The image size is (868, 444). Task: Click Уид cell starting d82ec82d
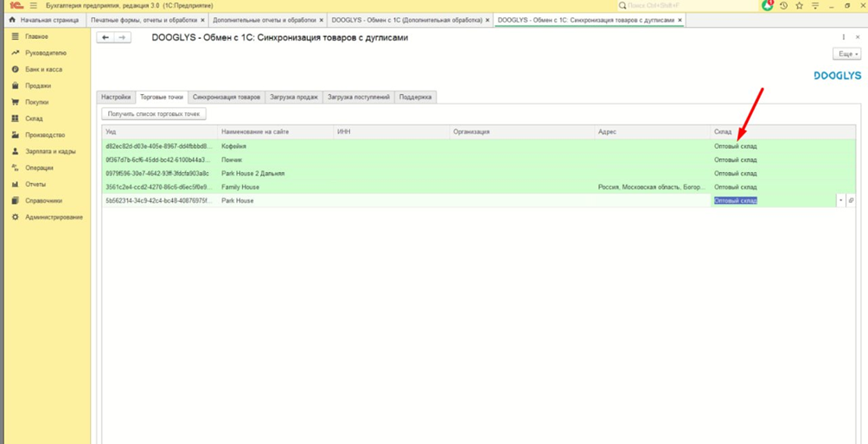tap(159, 147)
